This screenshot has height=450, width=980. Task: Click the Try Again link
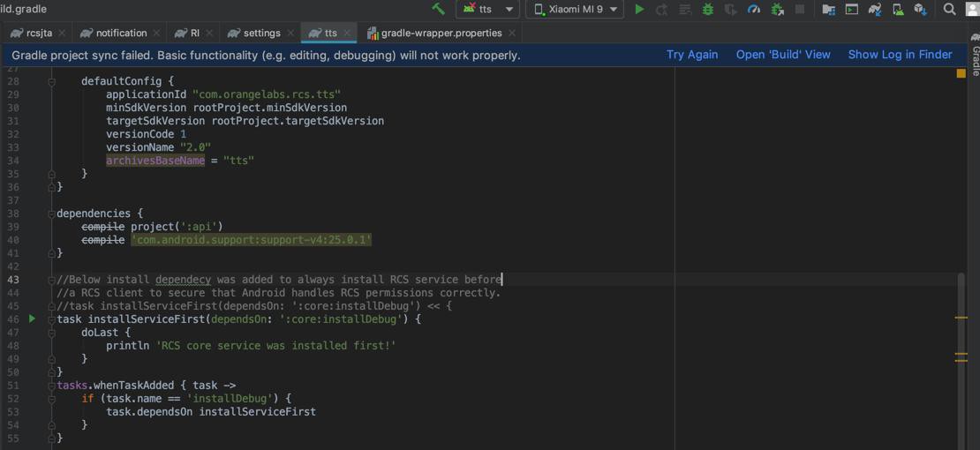692,55
